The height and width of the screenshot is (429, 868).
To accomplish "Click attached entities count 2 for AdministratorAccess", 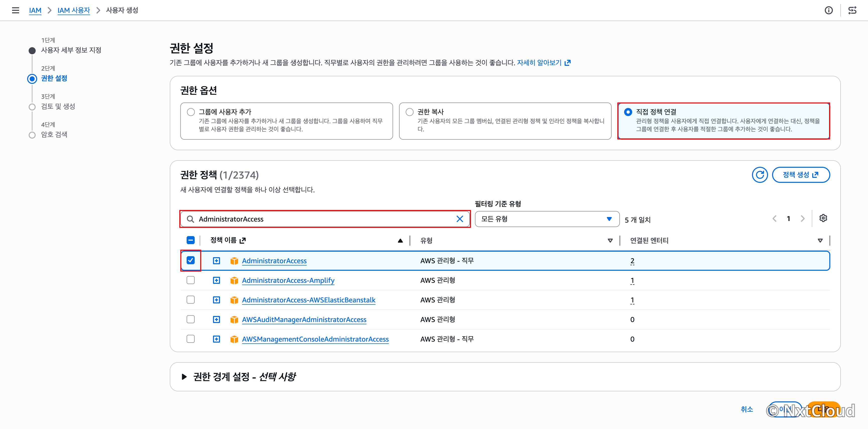I will pos(632,261).
